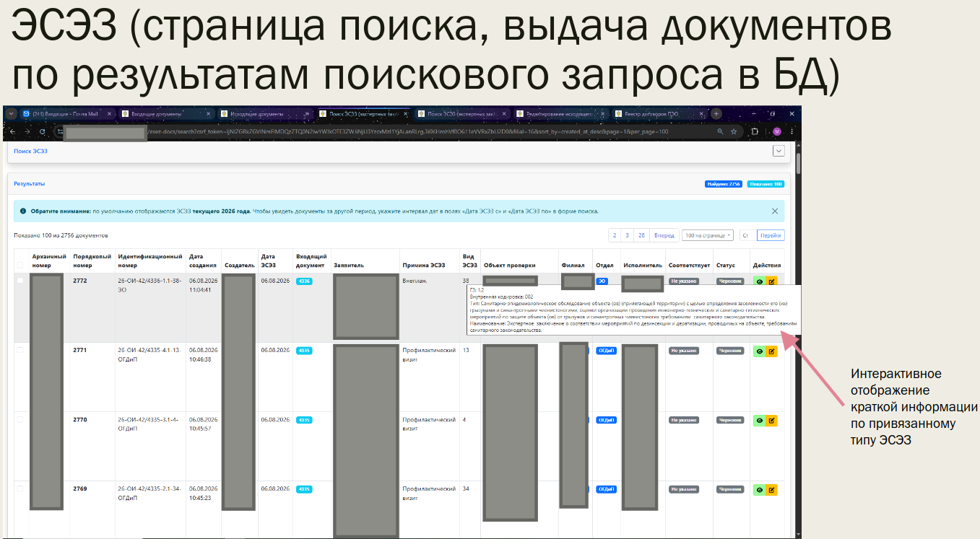Open incoming document badge 4335 in row 2770
Image resolution: width=980 pixels, height=539 pixels.
coord(304,420)
